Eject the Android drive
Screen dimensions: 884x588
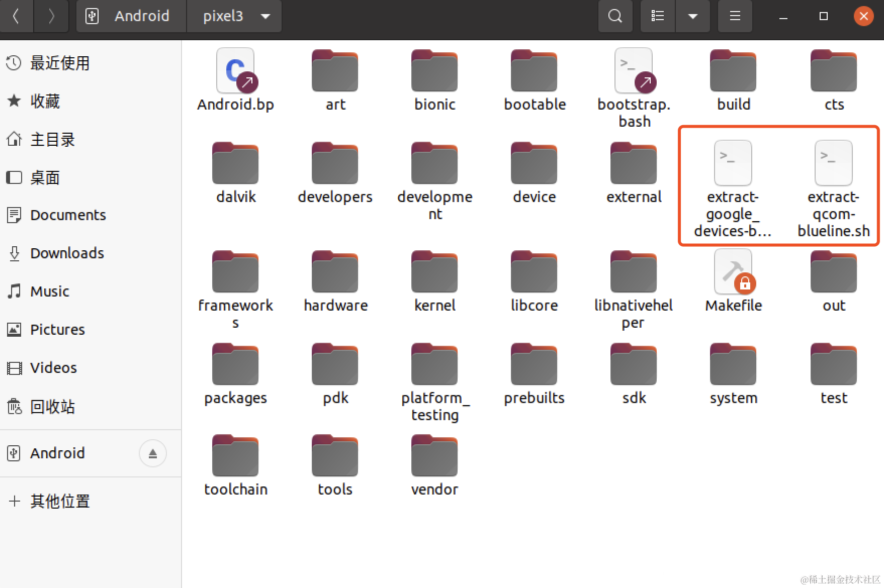click(153, 453)
